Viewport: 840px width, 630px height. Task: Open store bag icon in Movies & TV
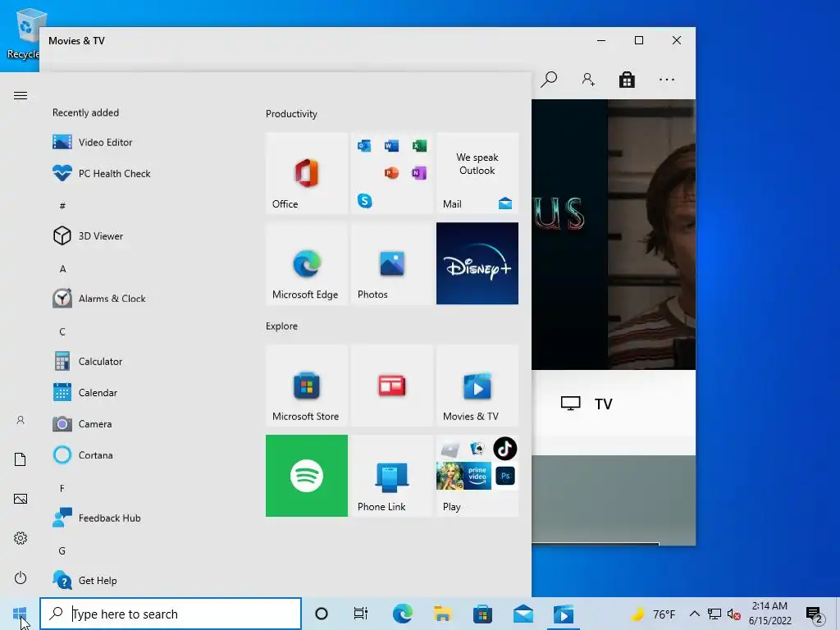pos(627,80)
